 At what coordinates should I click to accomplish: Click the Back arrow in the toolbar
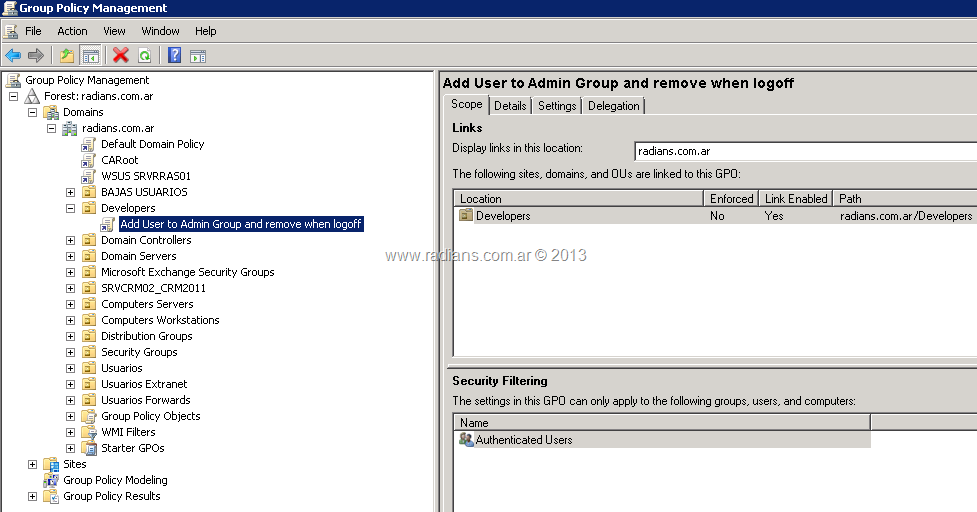[13, 56]
